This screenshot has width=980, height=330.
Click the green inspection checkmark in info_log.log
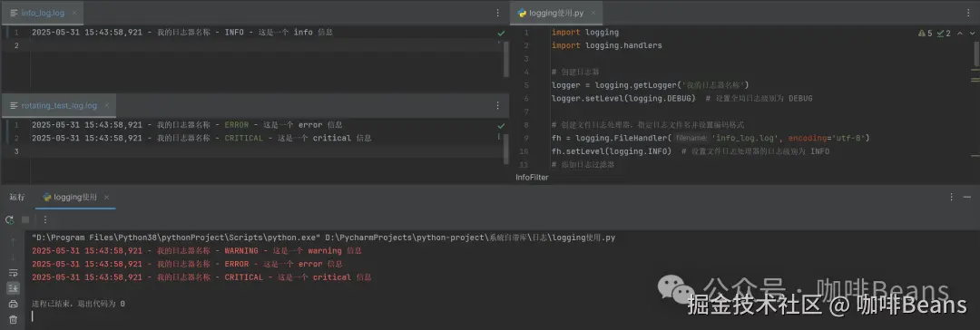pyautogui.click(x=501, y=33)
